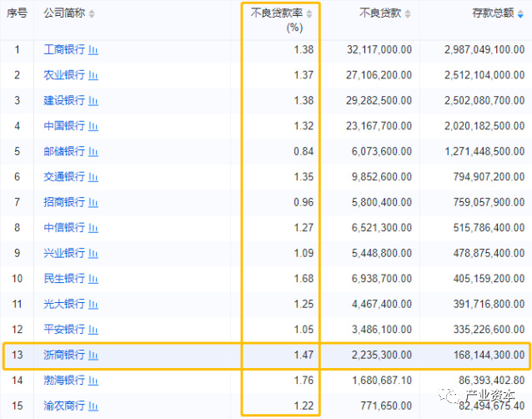Click row number 13 cell
The width and height of the screenshot is (532, 419).
point(17,356)
